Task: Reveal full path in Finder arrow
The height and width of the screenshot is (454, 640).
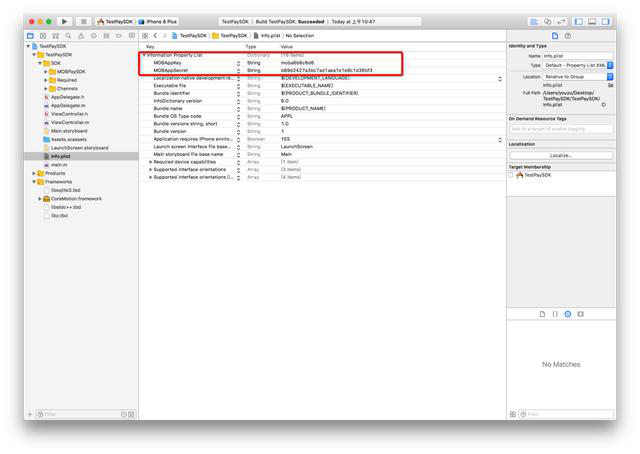Action: (603, 105)
